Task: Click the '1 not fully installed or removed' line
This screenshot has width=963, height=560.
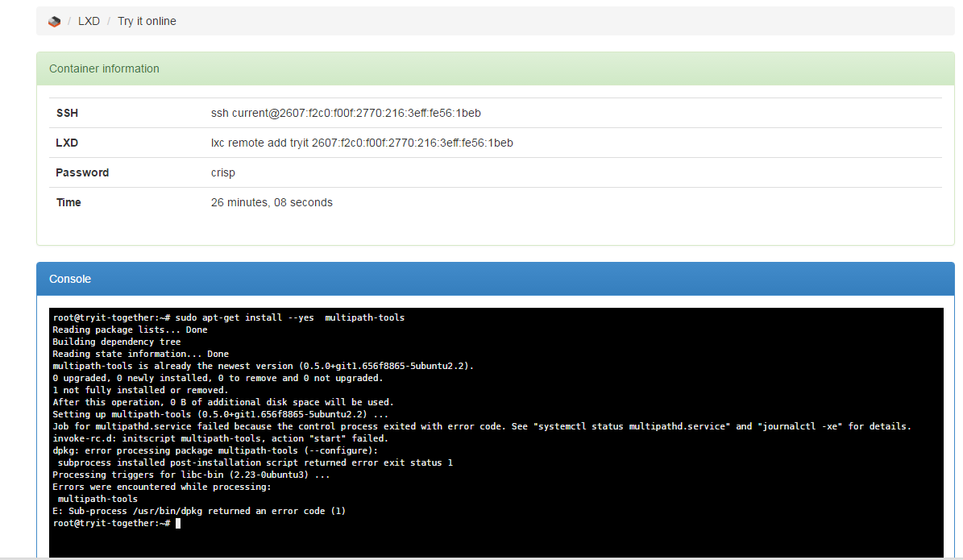Action: (x=140, y=390)
